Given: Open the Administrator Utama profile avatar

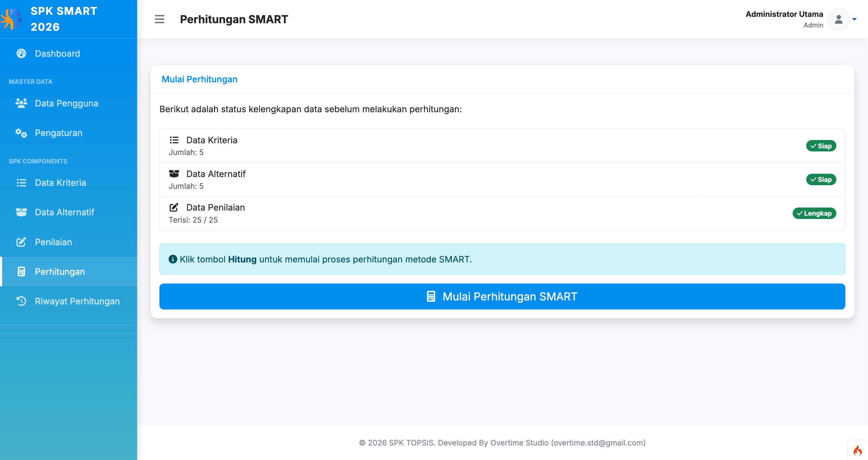Looking at the screenshot, I should [x=839, y=19].
